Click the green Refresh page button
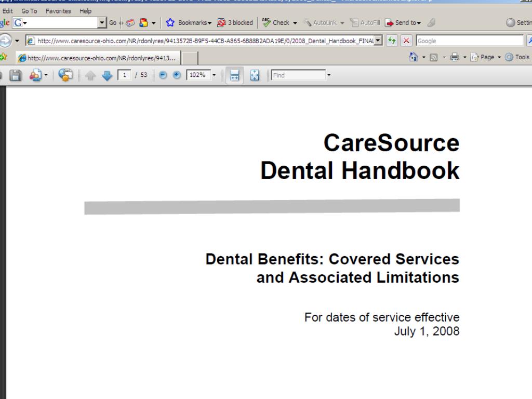Viewport: 532px width, 399px height. pos(392,41)
